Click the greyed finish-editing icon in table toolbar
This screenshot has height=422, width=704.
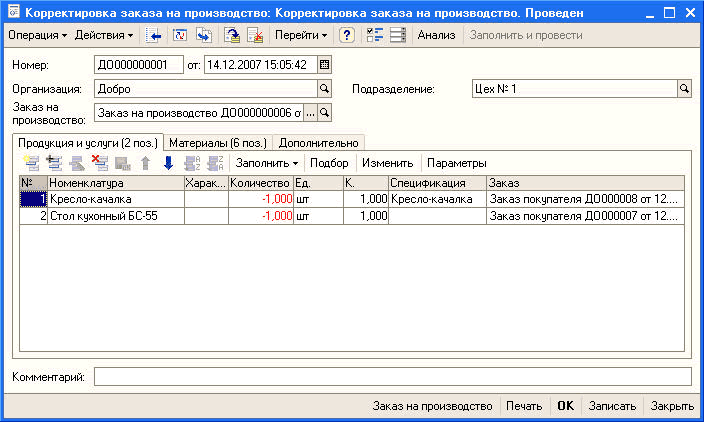[x=123, y=163]
